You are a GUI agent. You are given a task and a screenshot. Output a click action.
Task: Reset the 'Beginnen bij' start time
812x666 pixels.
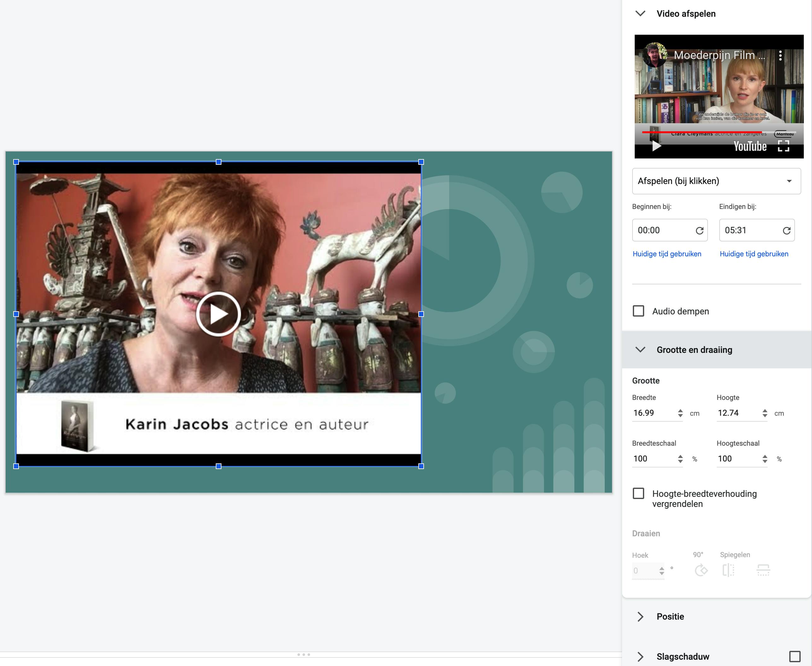(x=699, y=230)
